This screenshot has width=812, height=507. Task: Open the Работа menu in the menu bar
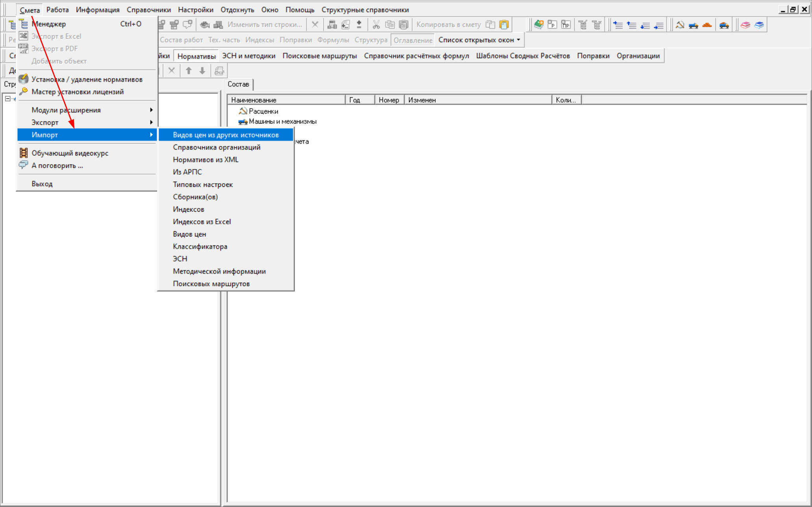(x=57, y=10)
